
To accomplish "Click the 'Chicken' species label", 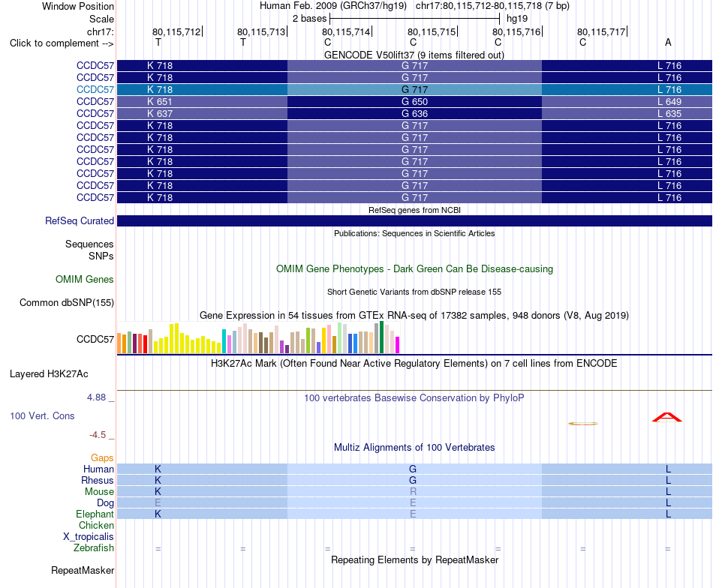I will 96,525.
